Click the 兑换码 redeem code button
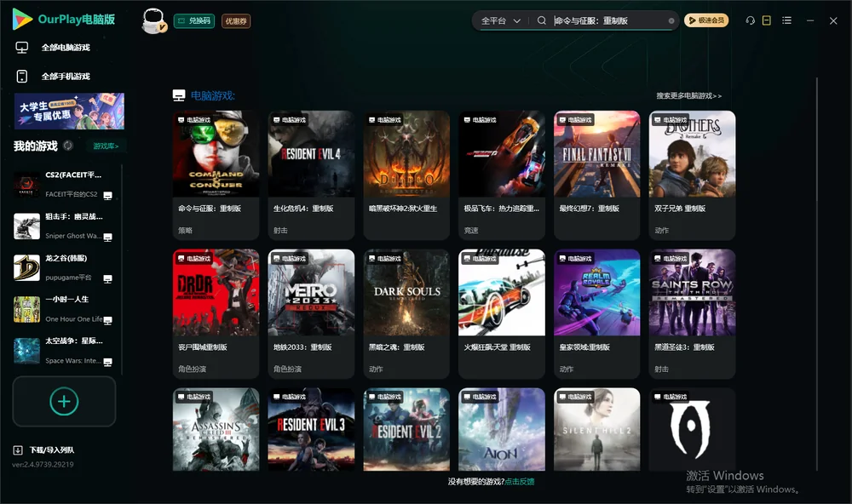 [x=194, y=20]
